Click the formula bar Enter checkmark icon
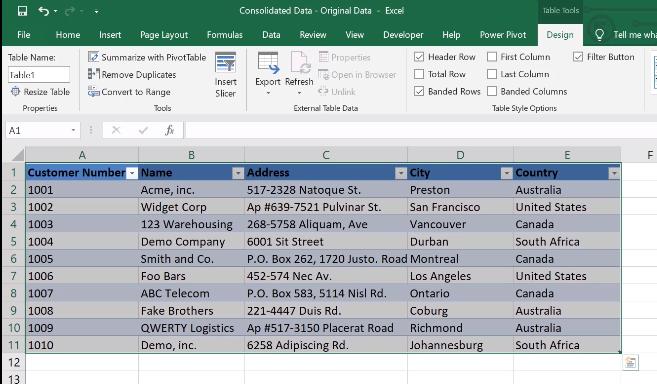657x384 pixels. pyautogui.click(x=143, y=130)
